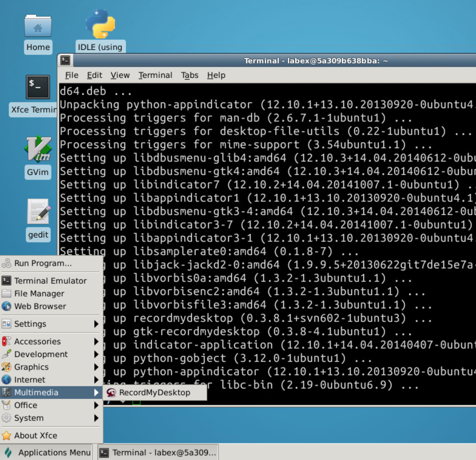Expand the Accessories submenu arrow
Image resolution: width=476 pixels, height=460 pixels.
[96, 341]
